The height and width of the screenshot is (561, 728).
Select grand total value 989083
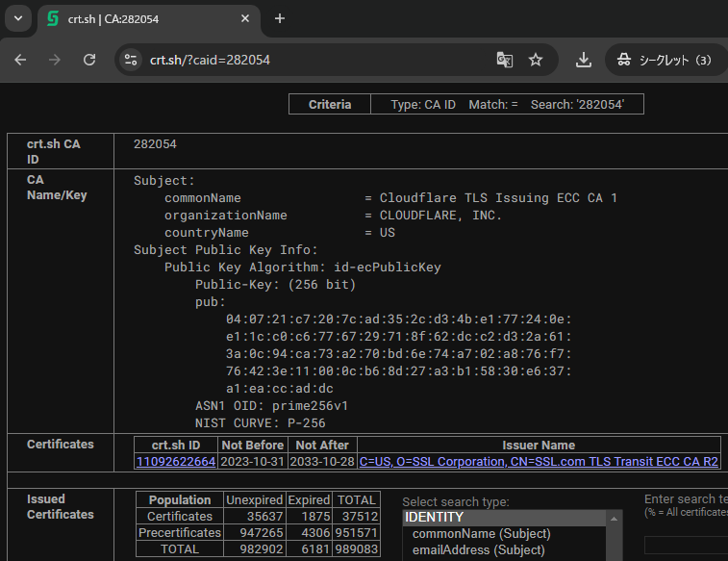[x=356, y=549]
